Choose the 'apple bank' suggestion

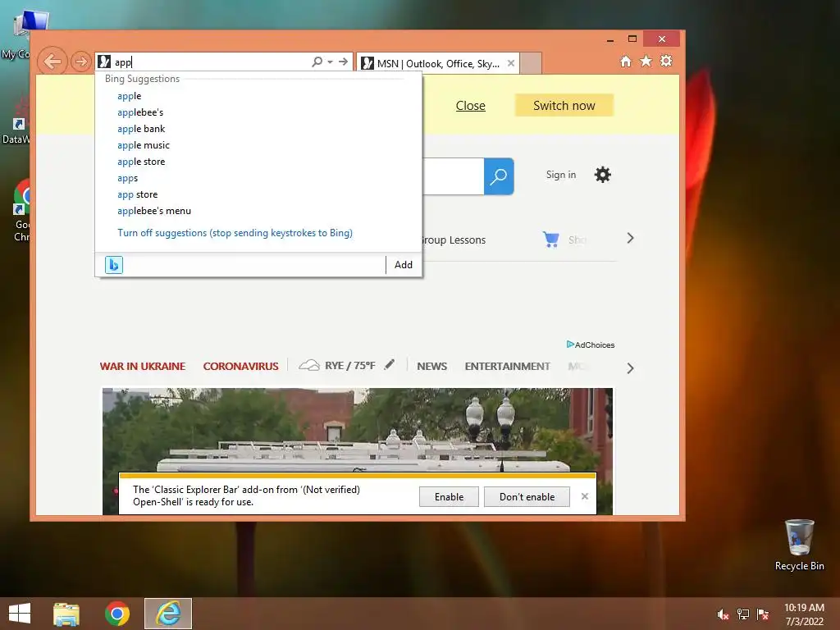[x=141, y=129]
